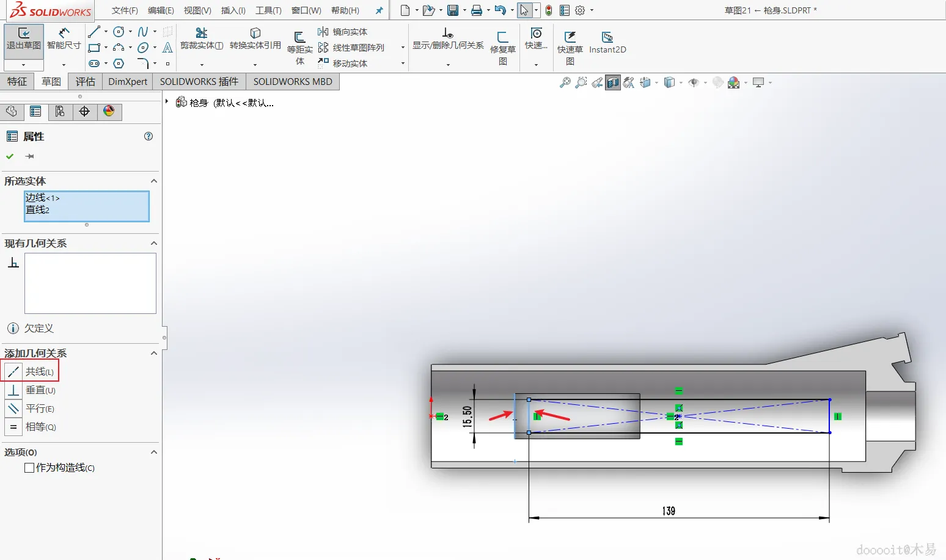The image size is (946, 560).
Task: Select the Corner Rectangle tool
Action: click(94, 48)
